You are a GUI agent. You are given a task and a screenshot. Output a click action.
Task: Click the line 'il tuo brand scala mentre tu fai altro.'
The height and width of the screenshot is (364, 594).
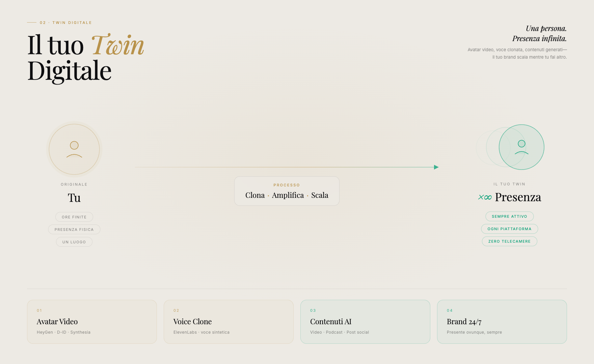[x=530, y=57]
